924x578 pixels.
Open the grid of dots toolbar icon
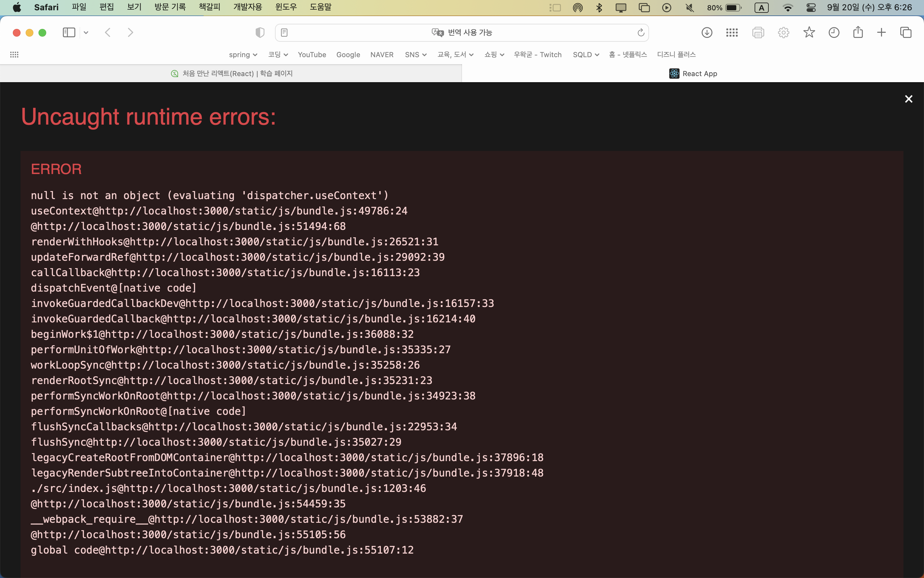[x=732, y=32]
